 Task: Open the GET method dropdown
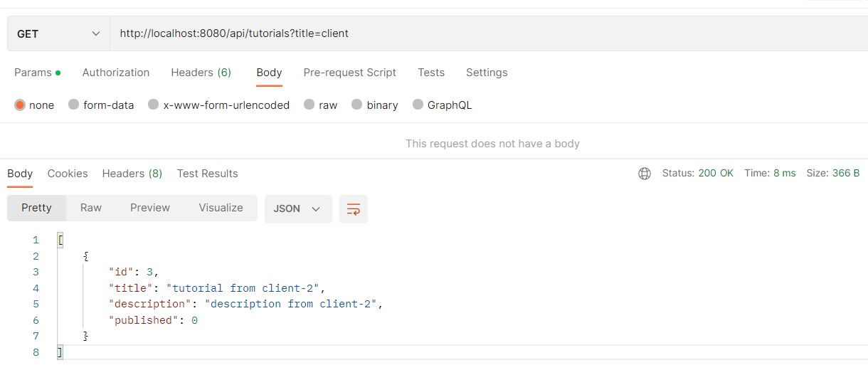click(x=59, y=33)
